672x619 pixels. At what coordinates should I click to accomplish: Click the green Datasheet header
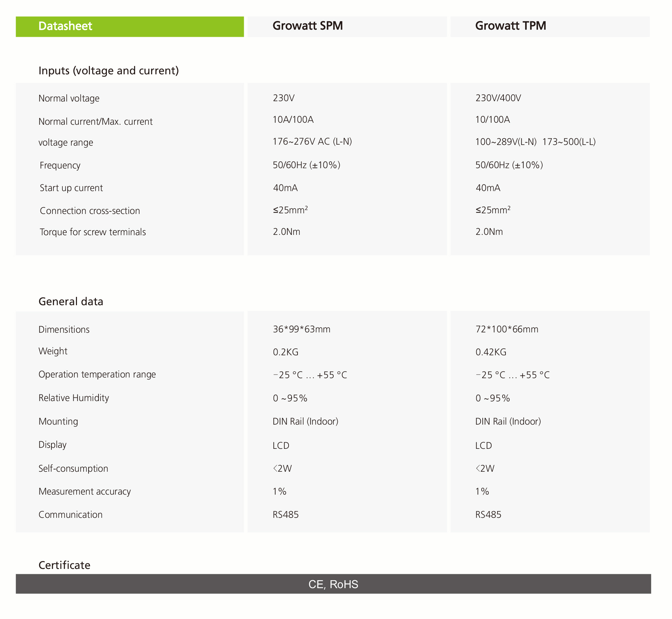(x=130, y=27)
